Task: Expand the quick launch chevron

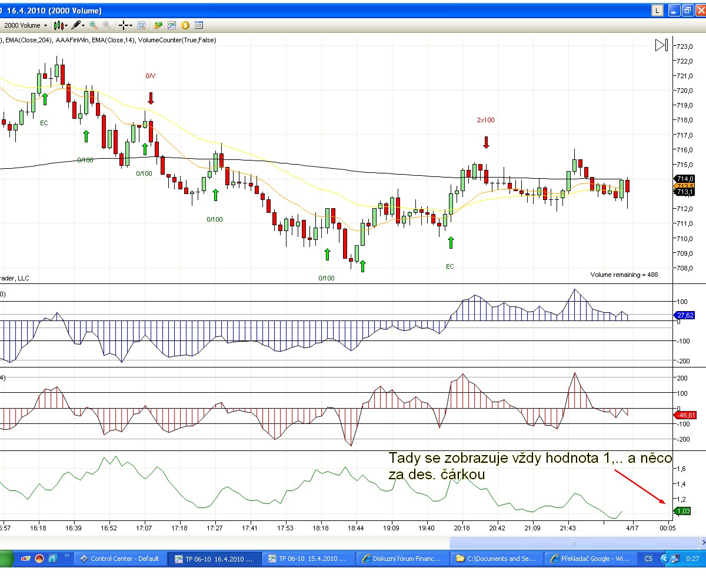Action: [x=67, y=556]
